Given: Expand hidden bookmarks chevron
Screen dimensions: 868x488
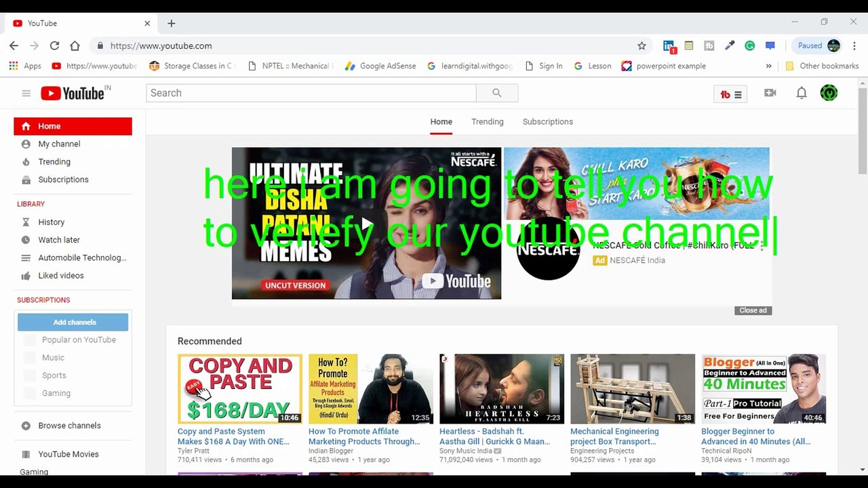Looking at the screenshot, I should pos(768,66).
